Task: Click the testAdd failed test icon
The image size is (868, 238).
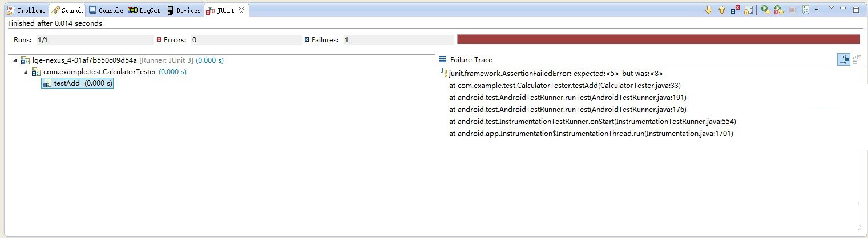Action: point(47,83)
